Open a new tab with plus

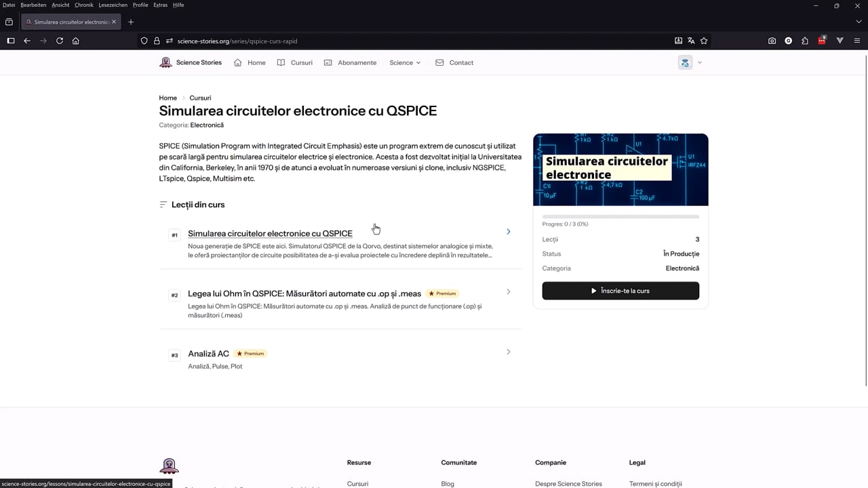131,22
